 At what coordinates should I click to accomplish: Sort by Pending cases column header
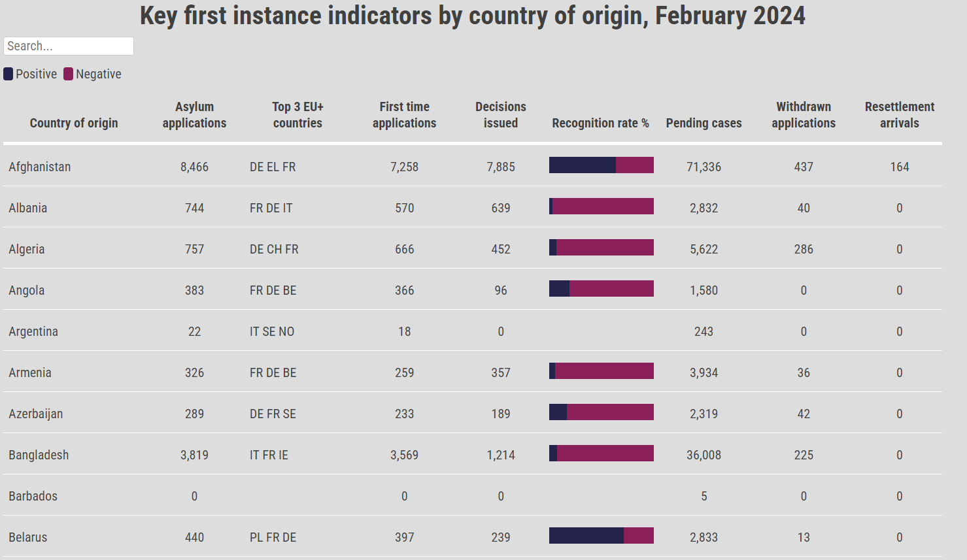(704, 123)
